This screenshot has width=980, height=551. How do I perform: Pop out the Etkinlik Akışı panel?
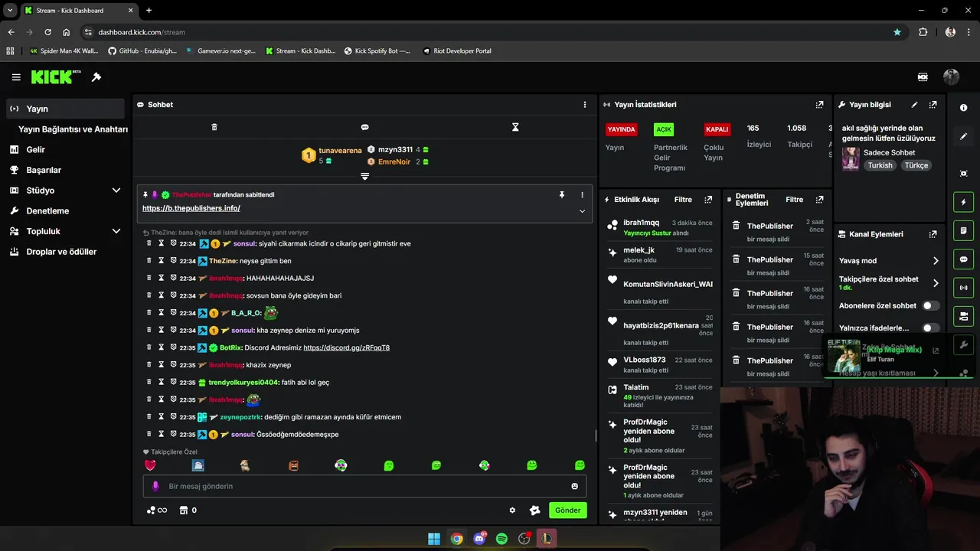click(x=708, y=200)
